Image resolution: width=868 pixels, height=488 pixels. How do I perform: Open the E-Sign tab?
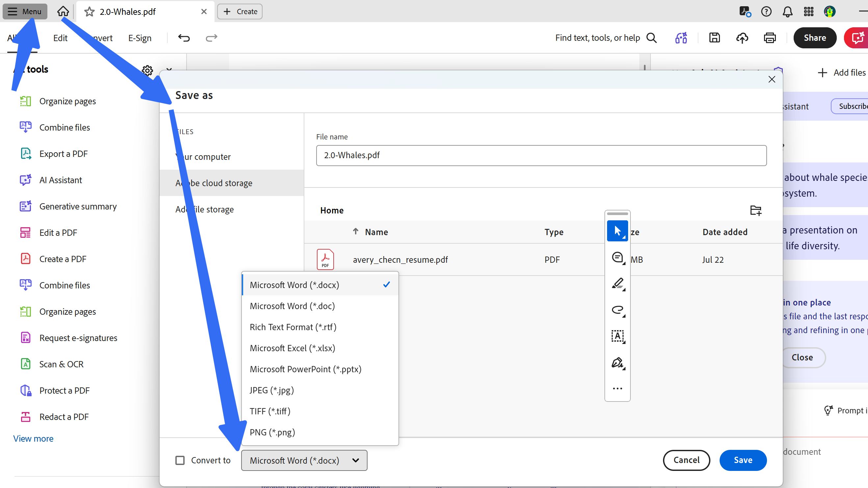tap(140, 38)
